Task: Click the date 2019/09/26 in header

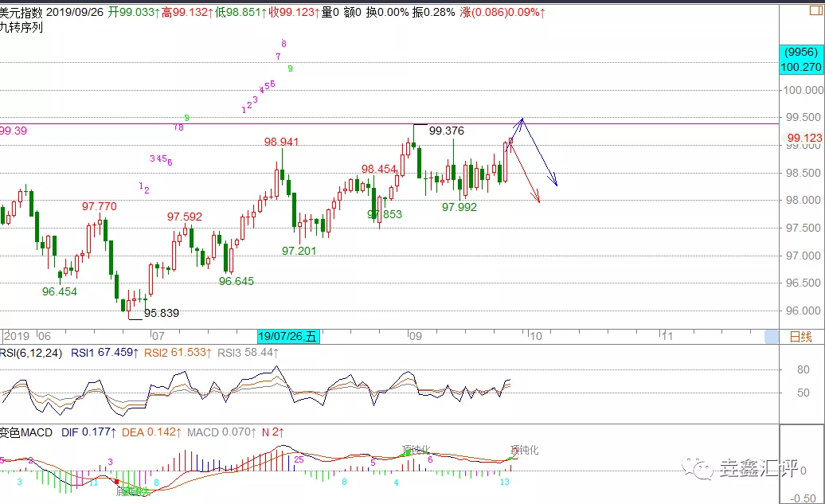Action: (x=75, y=12)
